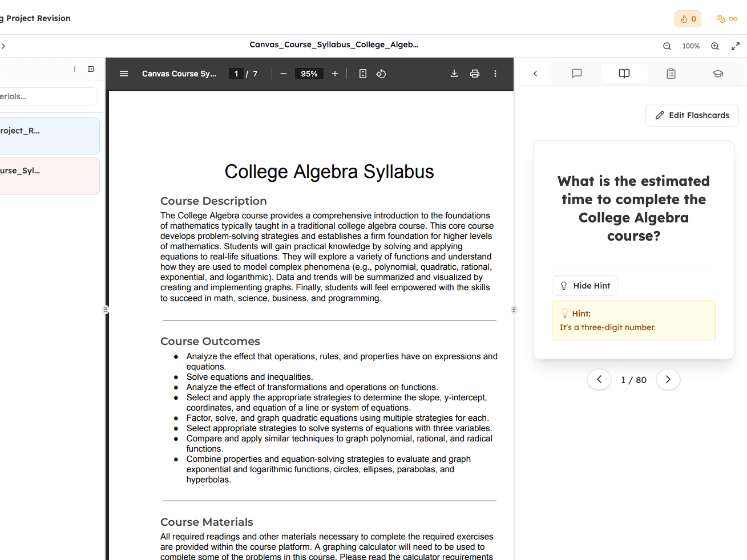Screen dimensions: 747x560
Task: Click the fit to page icon
Action: [x=363, y=74]
